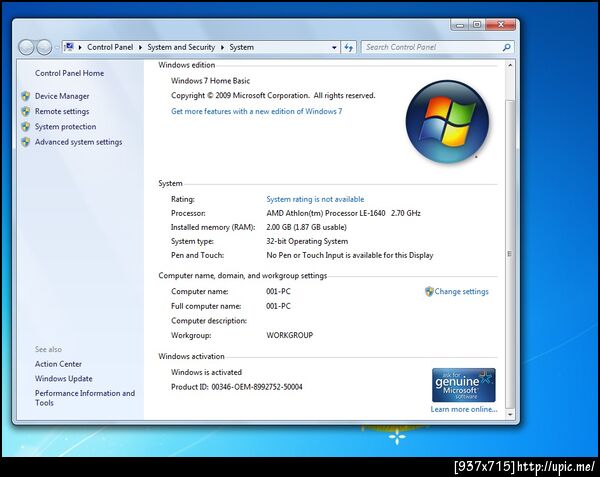Click Change settings link
Image resolution: width=600 pixels, height=477 pixels.
pos(461,291)
